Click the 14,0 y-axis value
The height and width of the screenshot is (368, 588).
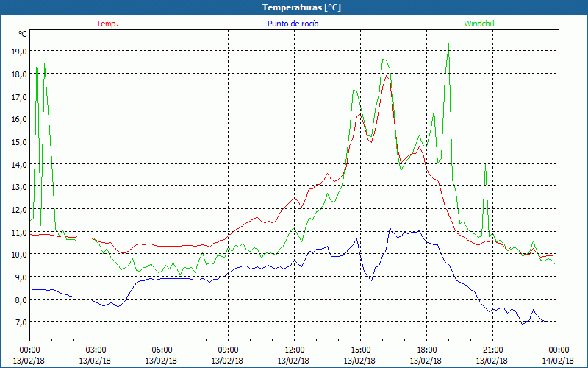(x=19, y=164)
